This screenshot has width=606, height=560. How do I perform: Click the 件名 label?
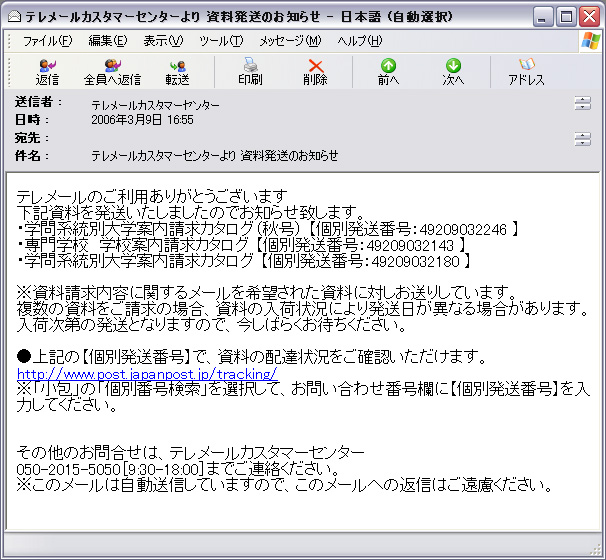(x=32, y=156)
